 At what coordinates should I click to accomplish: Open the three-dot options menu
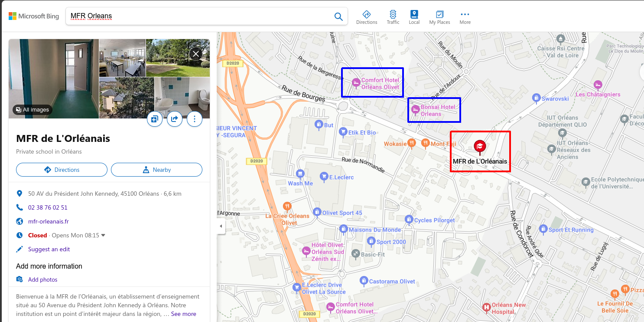tap(195, 119)
